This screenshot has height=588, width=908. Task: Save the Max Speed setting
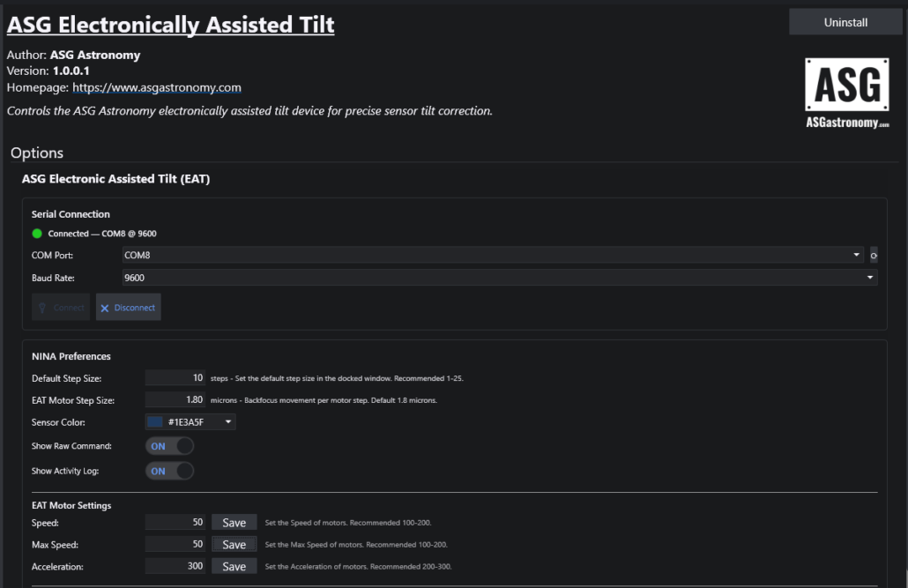pos(234,545)
